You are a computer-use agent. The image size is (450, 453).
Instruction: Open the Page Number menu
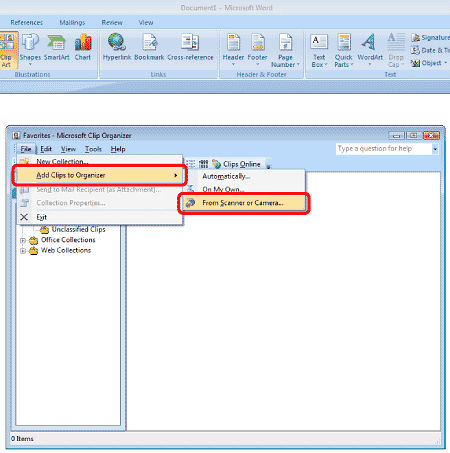tap(285, 51)
